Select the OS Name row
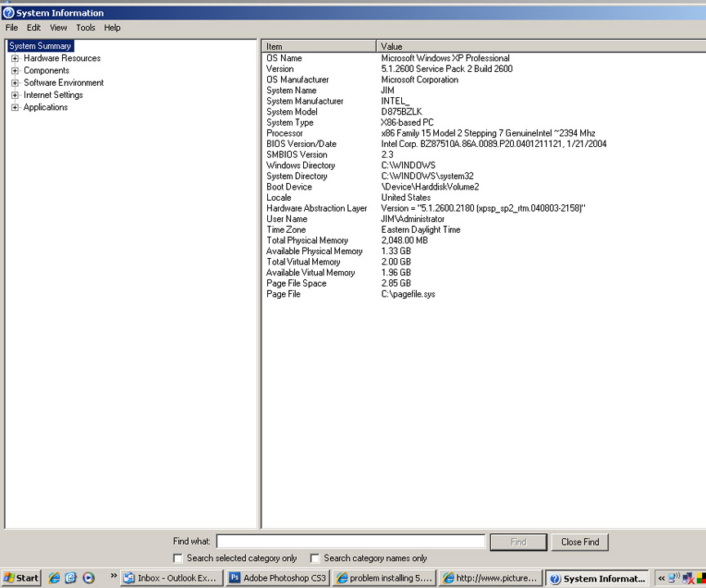 coord(484,58)
